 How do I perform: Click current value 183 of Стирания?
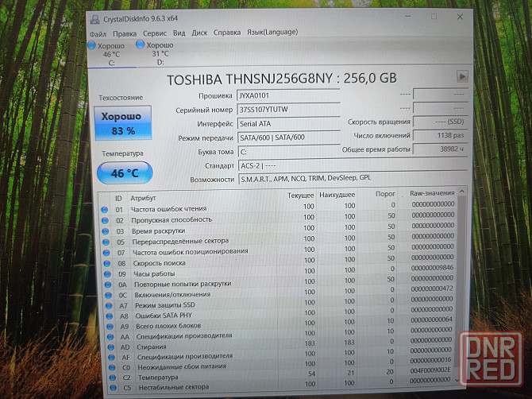[310, 343]
